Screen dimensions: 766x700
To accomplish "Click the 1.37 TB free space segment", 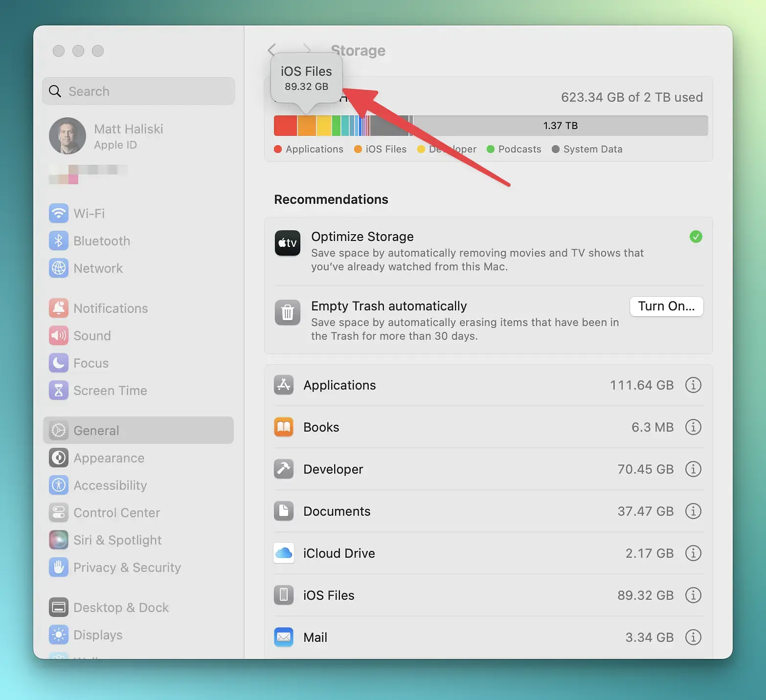I will click(x=561, y=126).
